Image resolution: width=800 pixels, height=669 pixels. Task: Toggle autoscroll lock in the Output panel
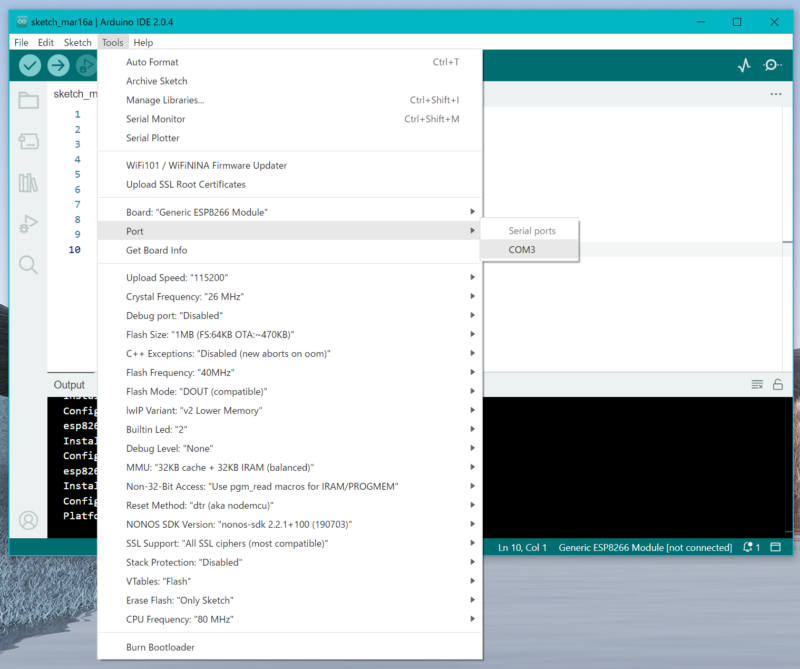[x=778, y=384]
